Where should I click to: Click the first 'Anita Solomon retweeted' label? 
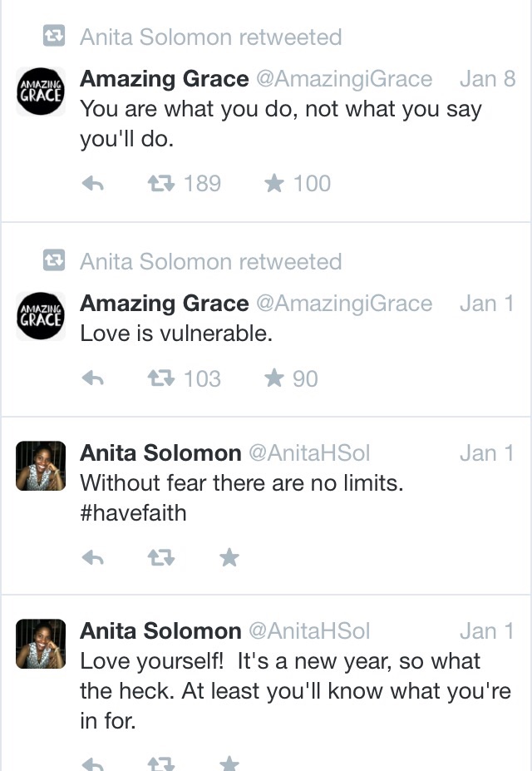[211, 37]
